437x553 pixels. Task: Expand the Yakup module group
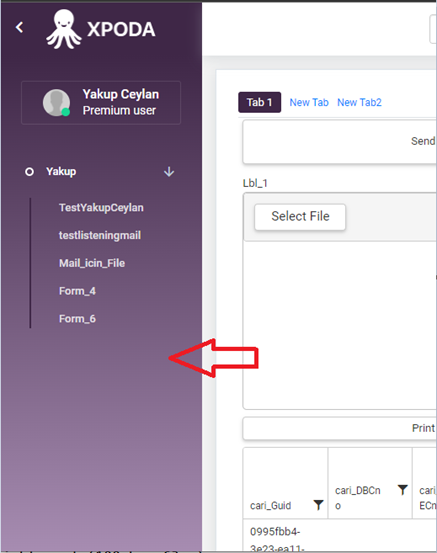pyautogui.click(x=61, y=172)
